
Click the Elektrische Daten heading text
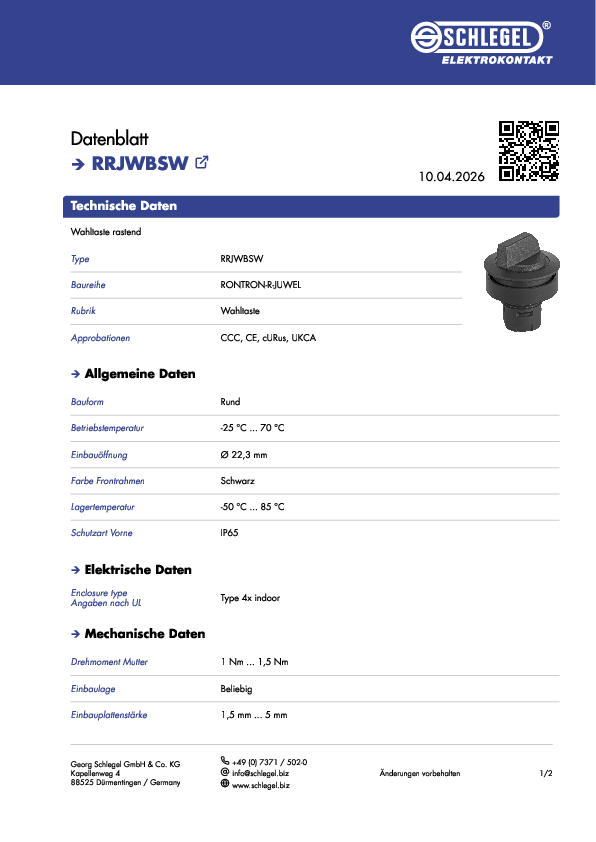click(x=138, y=570)
